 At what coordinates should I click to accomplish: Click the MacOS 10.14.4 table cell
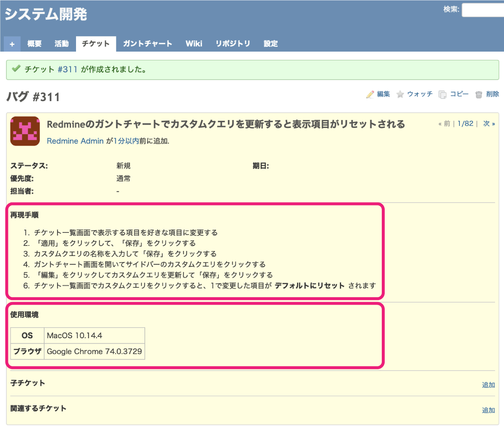(x=94, y=336)
